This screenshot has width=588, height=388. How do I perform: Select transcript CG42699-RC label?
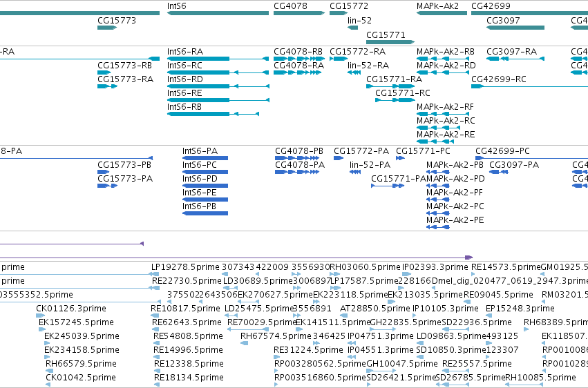pyautogui.click(x=499, y=79)
